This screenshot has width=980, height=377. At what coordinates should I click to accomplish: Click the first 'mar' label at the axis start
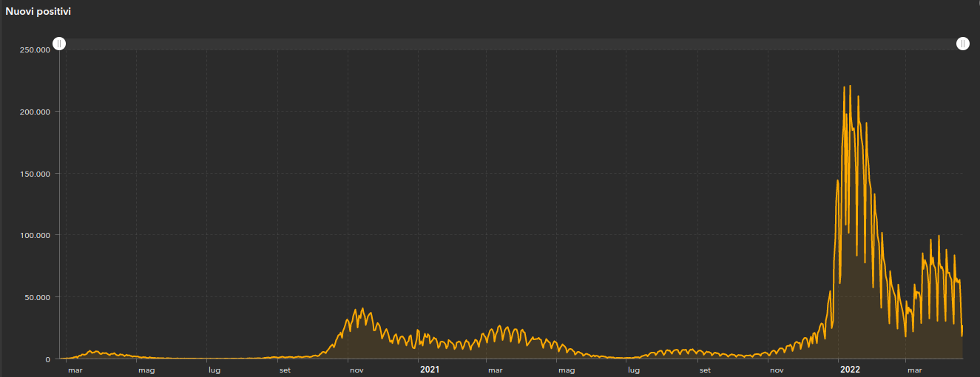(75, 369)
